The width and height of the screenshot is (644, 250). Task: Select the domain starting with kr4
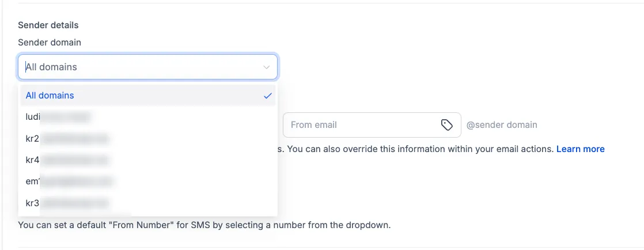pyautogui.click(x=148, y=160)
